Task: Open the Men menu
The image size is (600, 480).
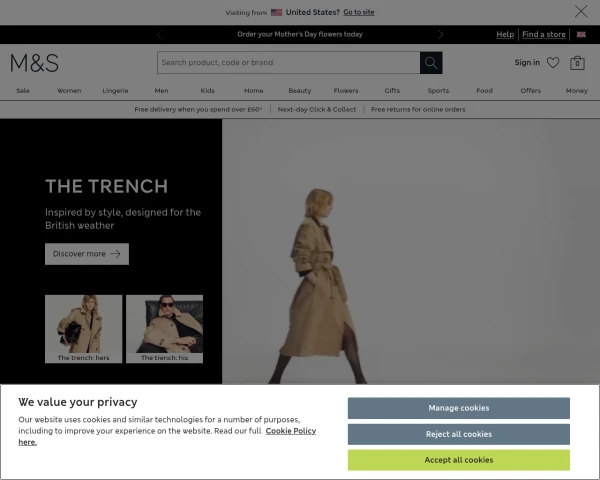Action: tap(161, 91)
